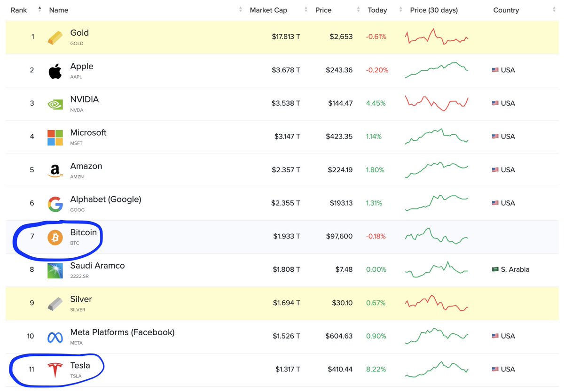Click the Apple logo icon
Screen dimensions: 564x392
coord(55,71)
